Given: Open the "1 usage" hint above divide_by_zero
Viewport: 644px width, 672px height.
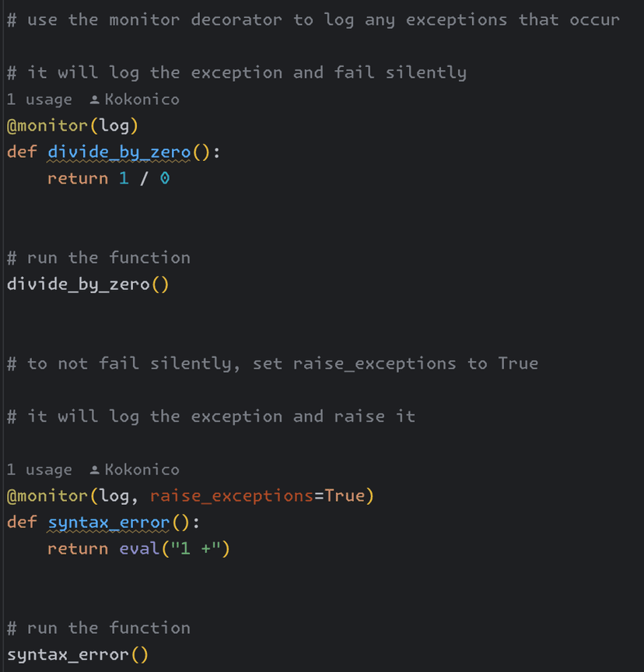Looking at the screenshot, I should pyautogui.click(x=39, y=100).
